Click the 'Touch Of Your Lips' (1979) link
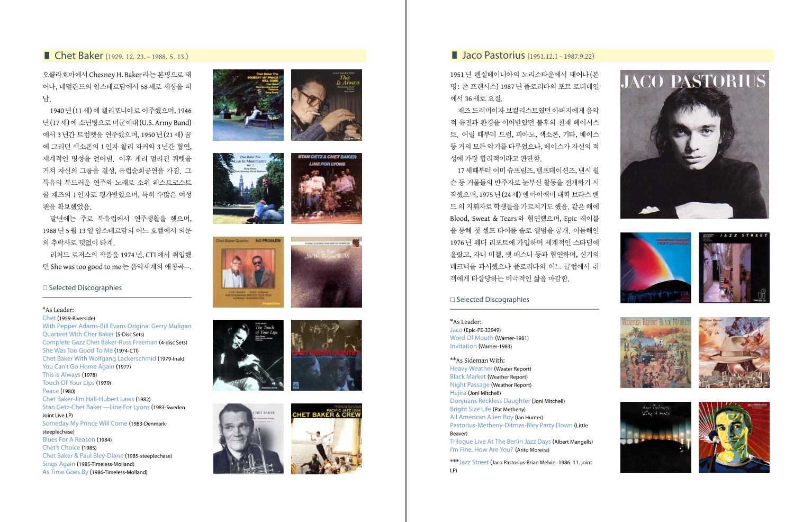 coord(68,383)
